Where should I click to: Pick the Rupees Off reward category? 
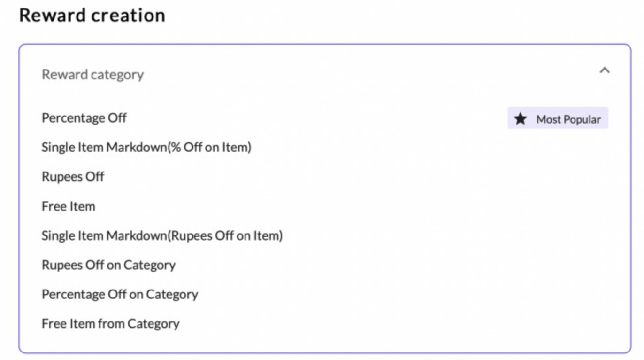coord(73,177)
